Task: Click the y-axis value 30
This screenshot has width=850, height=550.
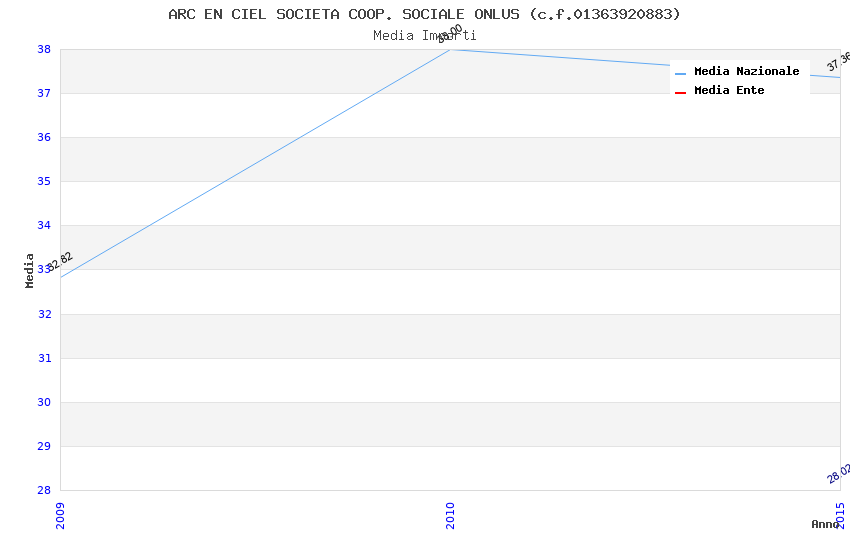Action: tap(44, 402)
